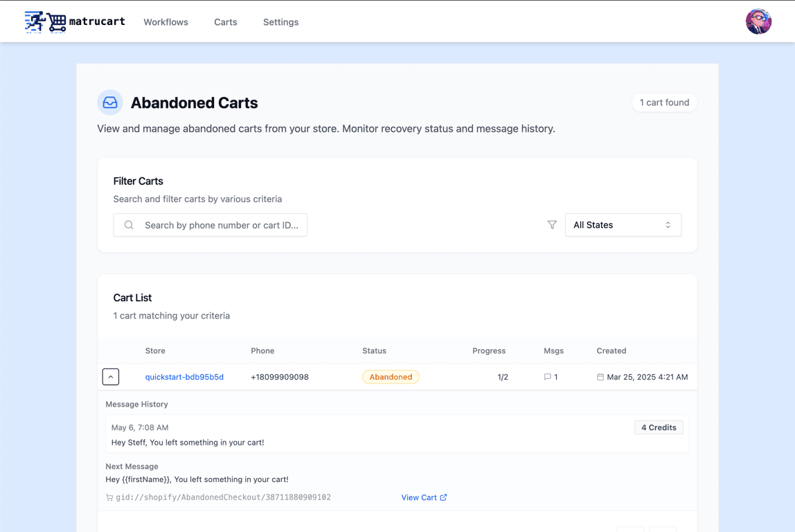The image size is (795, 532).
Task: Click the message bubble icon in Msgs column
Action: pyautogui.click(x=546, y=377)
